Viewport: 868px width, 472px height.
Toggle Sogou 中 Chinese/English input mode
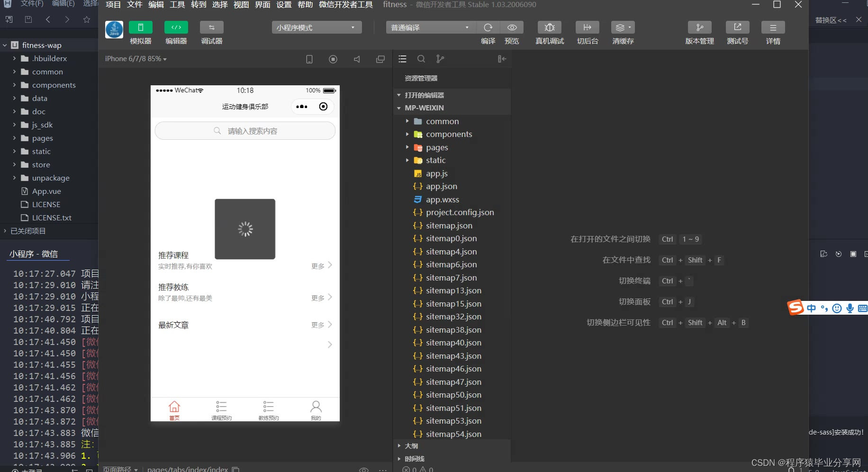[x=812, y=309]
